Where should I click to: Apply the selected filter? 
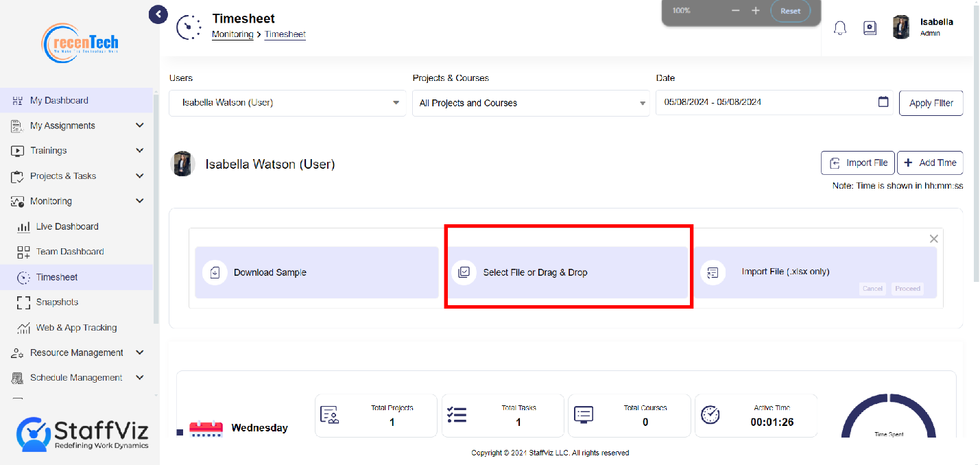931,103
